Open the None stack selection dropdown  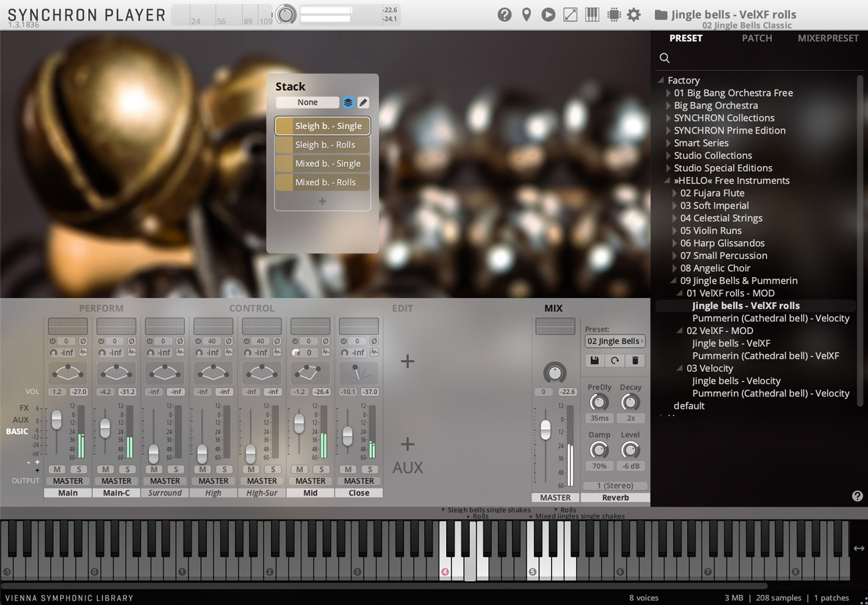coord(308,102)
